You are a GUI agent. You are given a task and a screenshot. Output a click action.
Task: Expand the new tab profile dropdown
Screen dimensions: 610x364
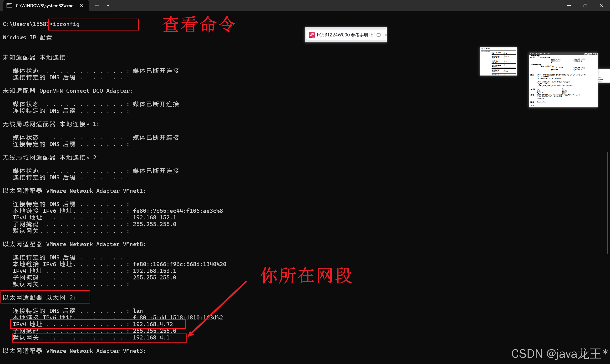point(108,5)
